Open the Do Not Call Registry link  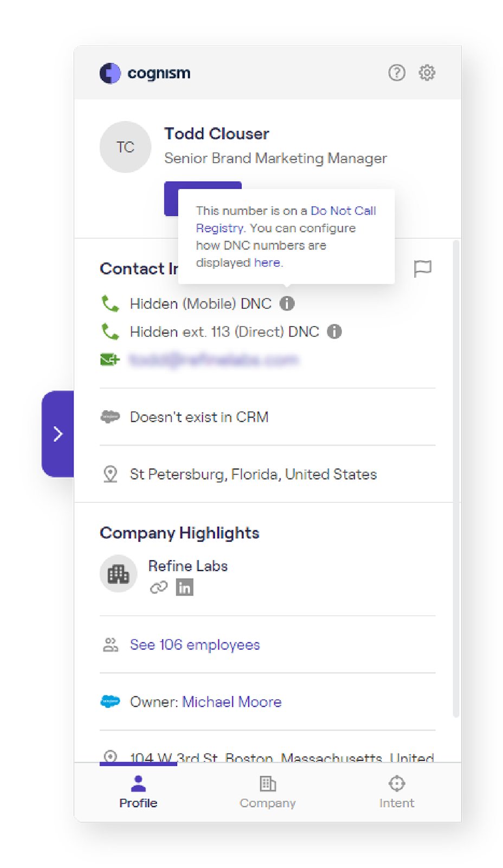(x=343, y=210)
